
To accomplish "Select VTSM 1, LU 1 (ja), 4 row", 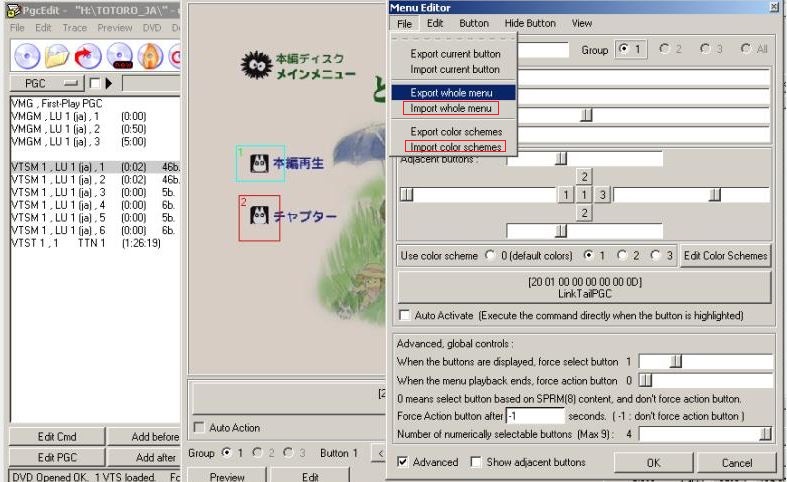I will click(x=95, y=205).
